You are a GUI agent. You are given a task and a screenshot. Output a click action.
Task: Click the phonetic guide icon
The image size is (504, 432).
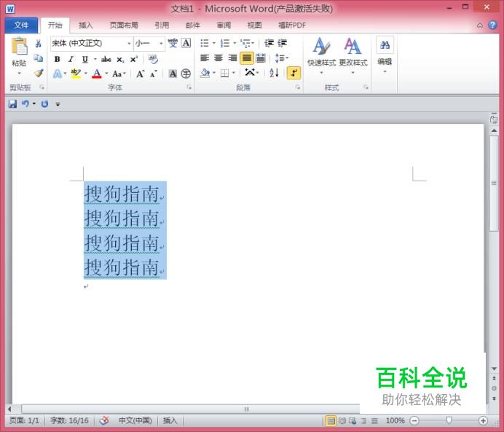pos(173,43)
